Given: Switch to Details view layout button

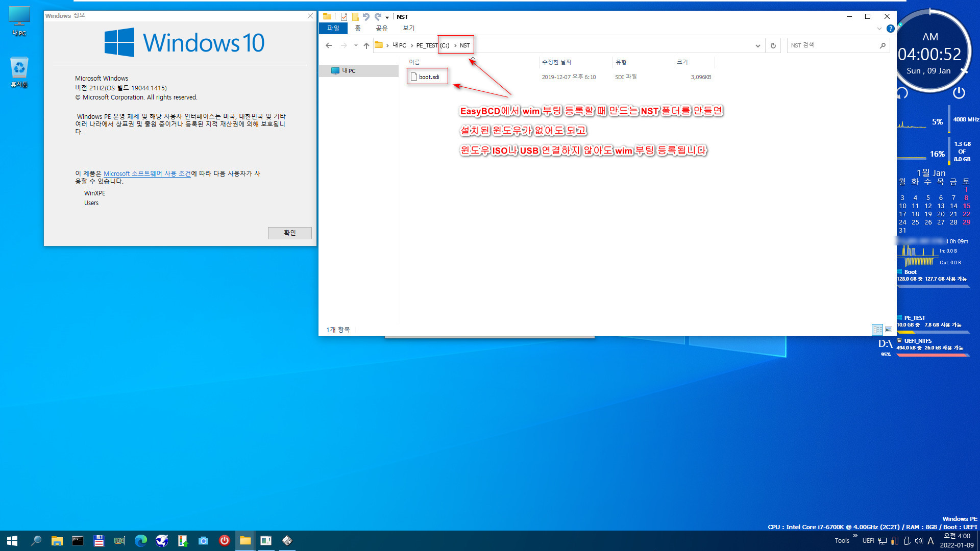Looking at the screenshot, I should tap(877, 330).
